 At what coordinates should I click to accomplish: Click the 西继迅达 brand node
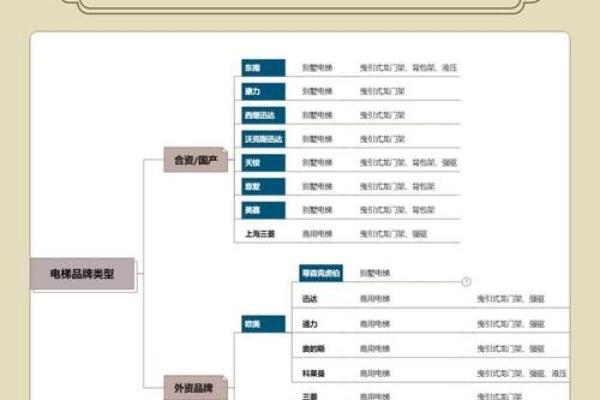(263, 115)
